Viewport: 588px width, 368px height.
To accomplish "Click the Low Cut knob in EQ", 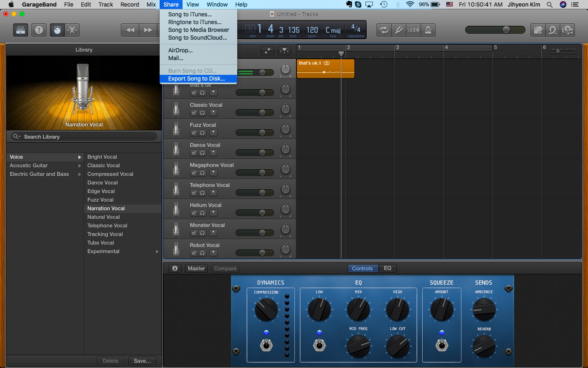I will pyautogui.click(x=398, y=346).
